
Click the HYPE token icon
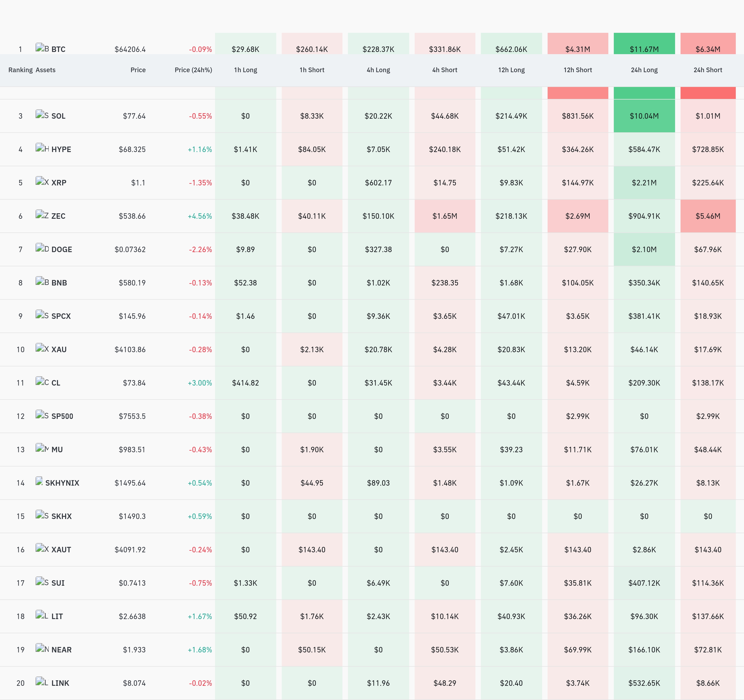42,148
